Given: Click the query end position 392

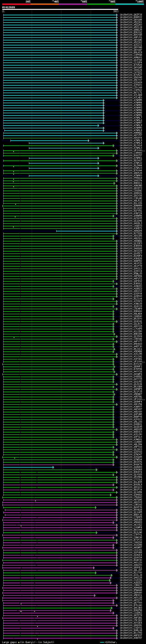Looking at the screenshot, I should pos(115,11).
